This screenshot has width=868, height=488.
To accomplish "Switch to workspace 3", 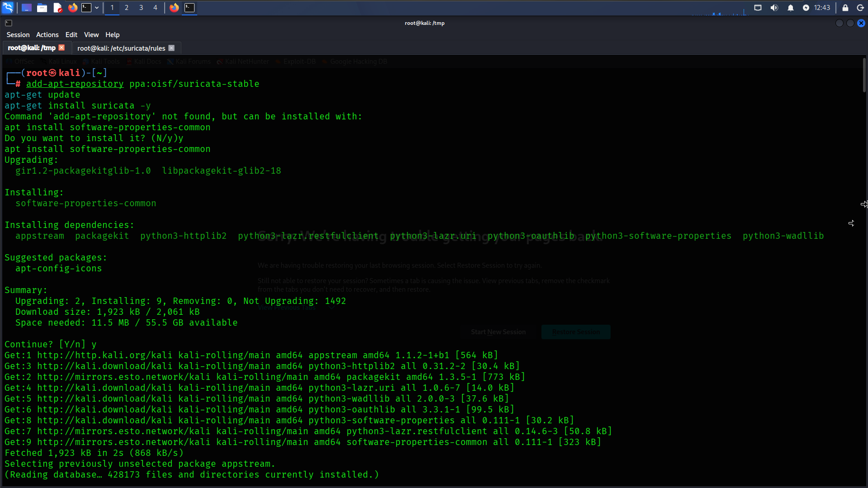I will click(x=141, y=8).
